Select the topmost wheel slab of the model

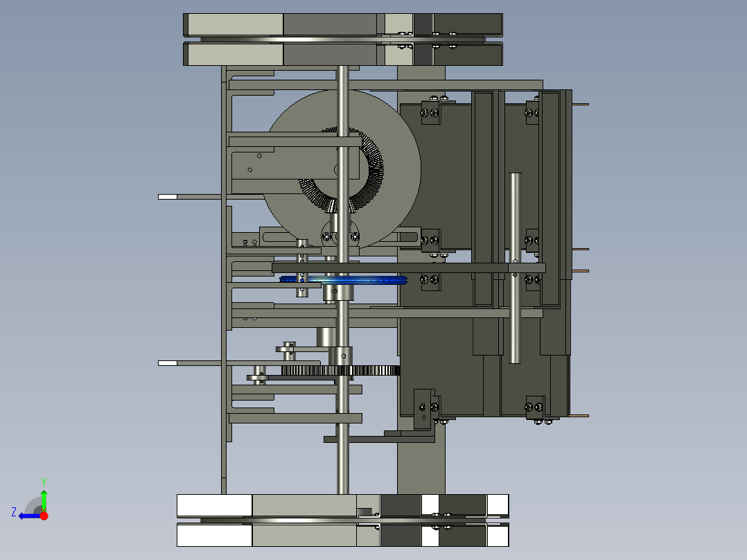pyautogui.click(x=343, y=25)
